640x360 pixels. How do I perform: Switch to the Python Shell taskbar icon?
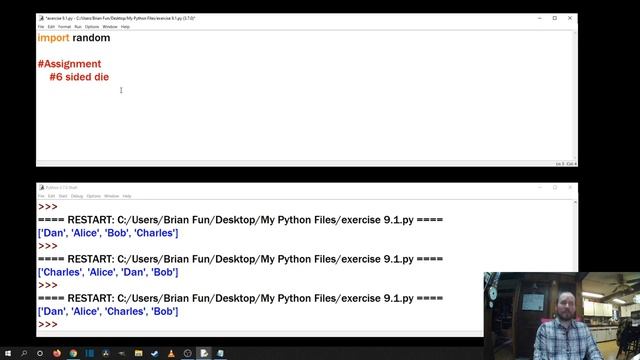(220, 353)
